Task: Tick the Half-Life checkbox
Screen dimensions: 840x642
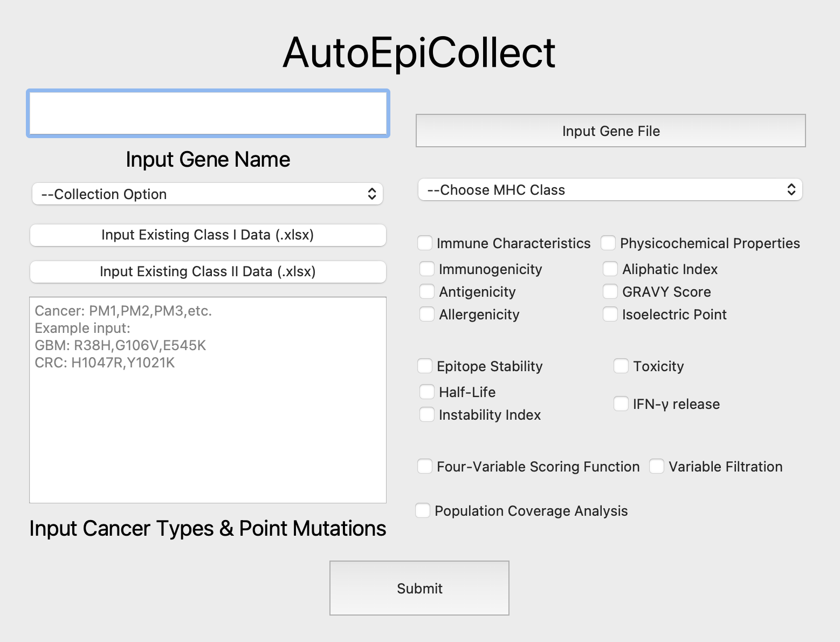Action: coord(427,392)
